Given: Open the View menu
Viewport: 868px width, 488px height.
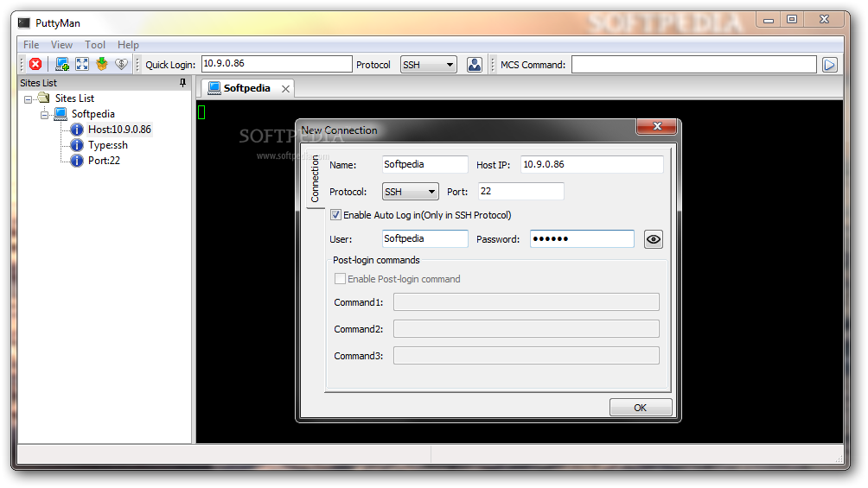Looking at the screenshot, I should pyautogui.click(x=61, y=45).
